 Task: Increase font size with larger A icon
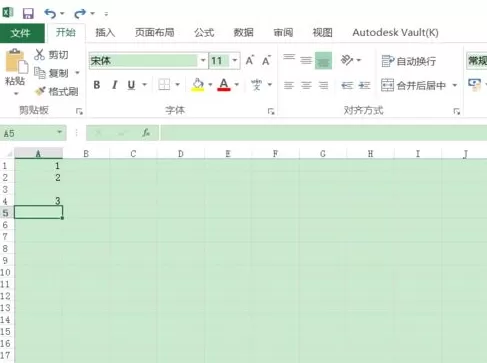click(250, 60)
